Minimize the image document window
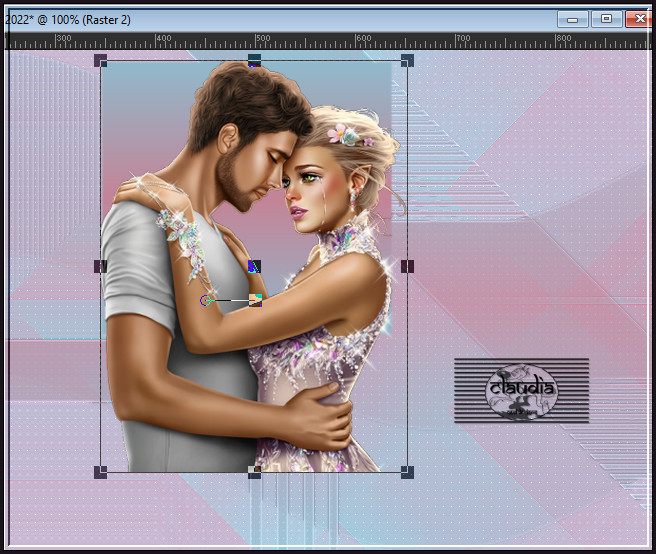This screenshot has width=656, height=554. (x=573, y=19)
